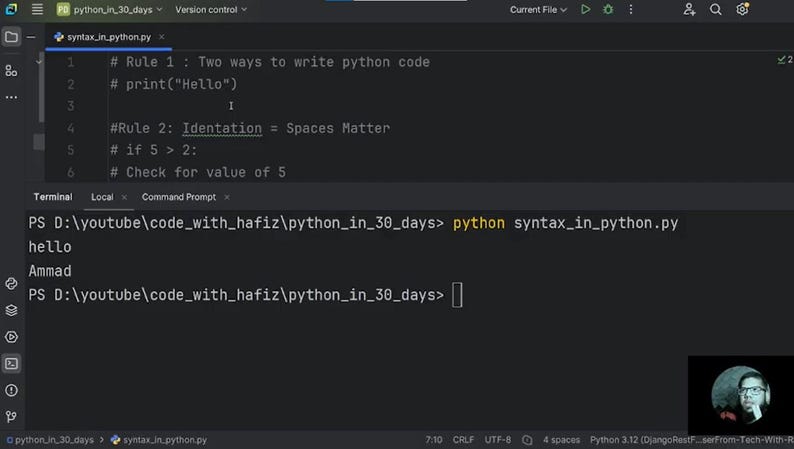Click the IDE logo icon top-left

11,9
